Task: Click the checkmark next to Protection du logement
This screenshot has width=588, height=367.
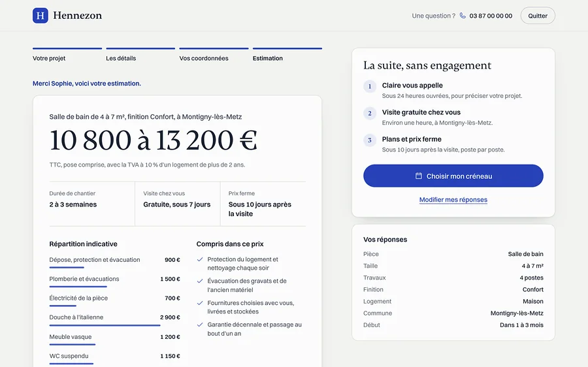Action: coord(200,259)
